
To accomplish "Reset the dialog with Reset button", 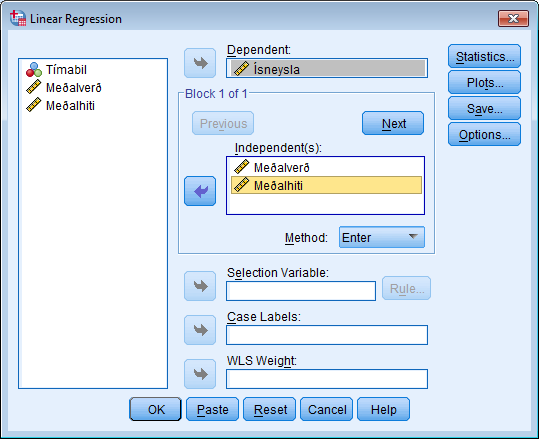I will [x=270, y=409].
